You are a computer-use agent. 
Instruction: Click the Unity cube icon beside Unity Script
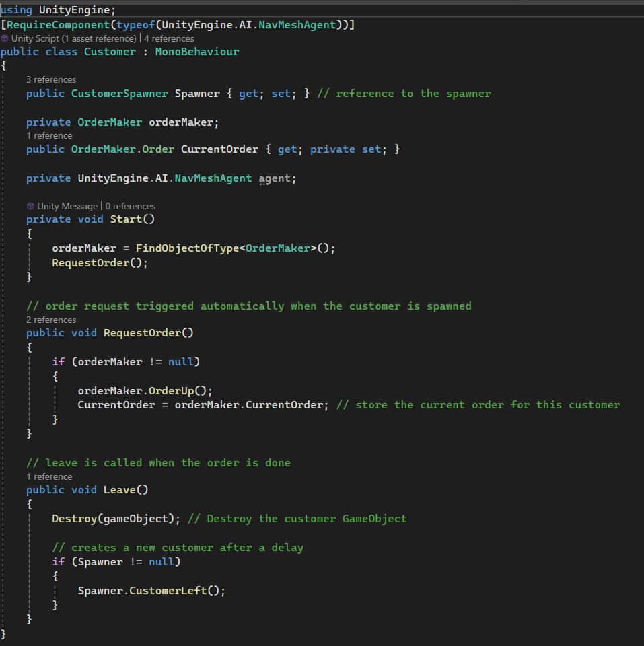tap(5, 38)
